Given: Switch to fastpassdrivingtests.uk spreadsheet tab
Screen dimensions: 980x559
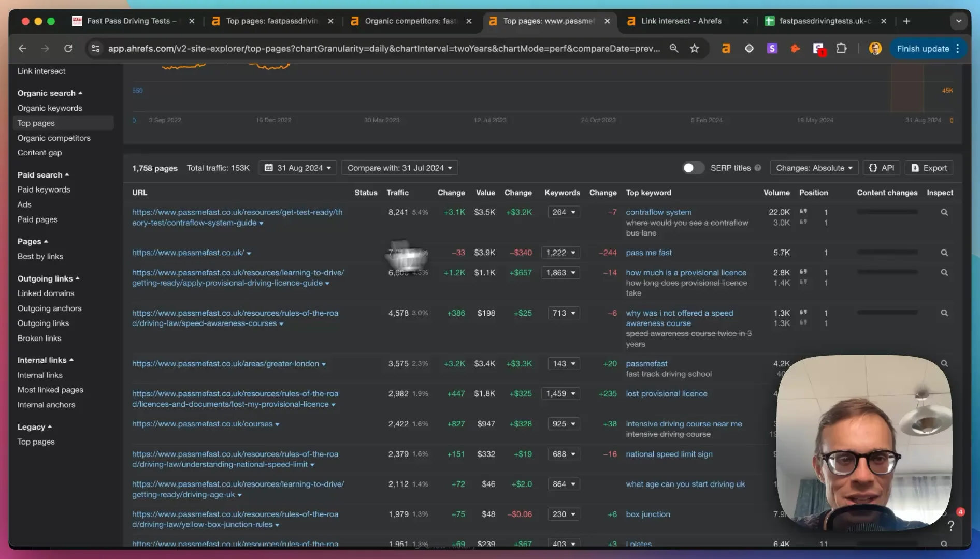Looking at the screenshot, I should (825, 21).
